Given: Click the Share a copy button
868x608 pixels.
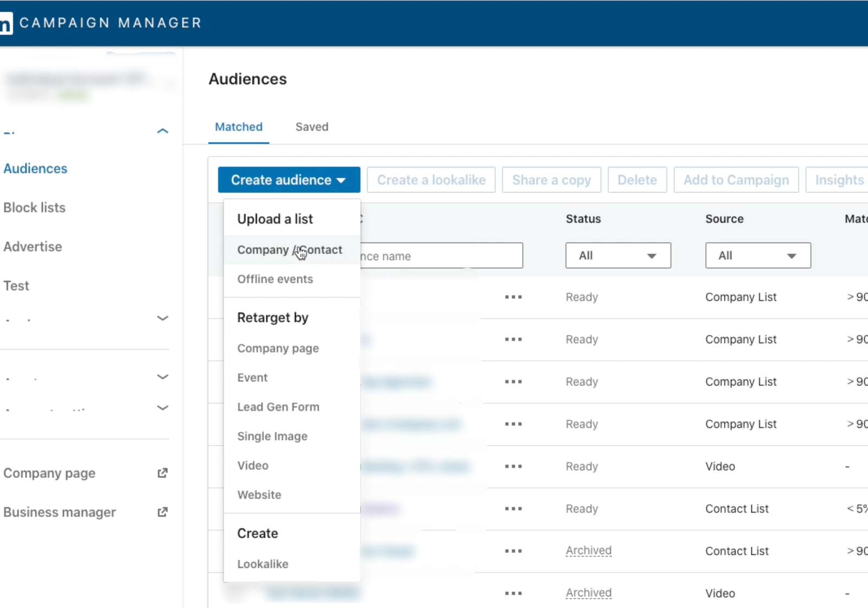Looking at the screenshot, I should pos(552,180).
